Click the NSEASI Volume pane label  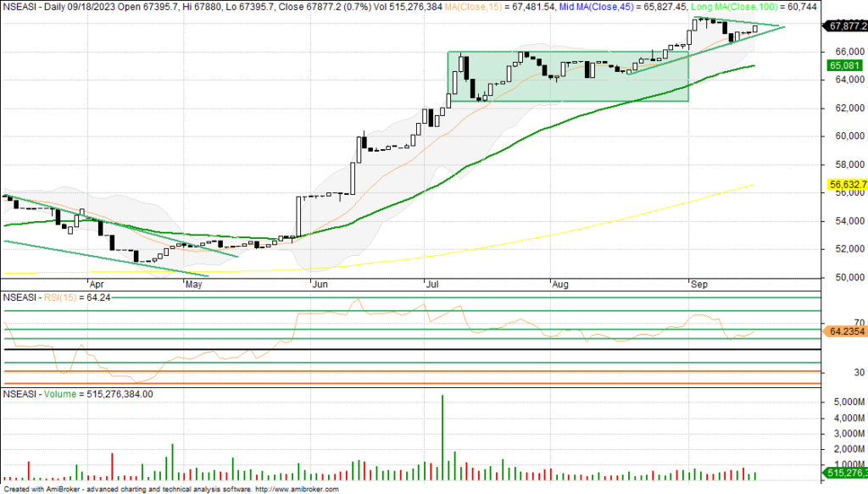click(x=78, y=394)
